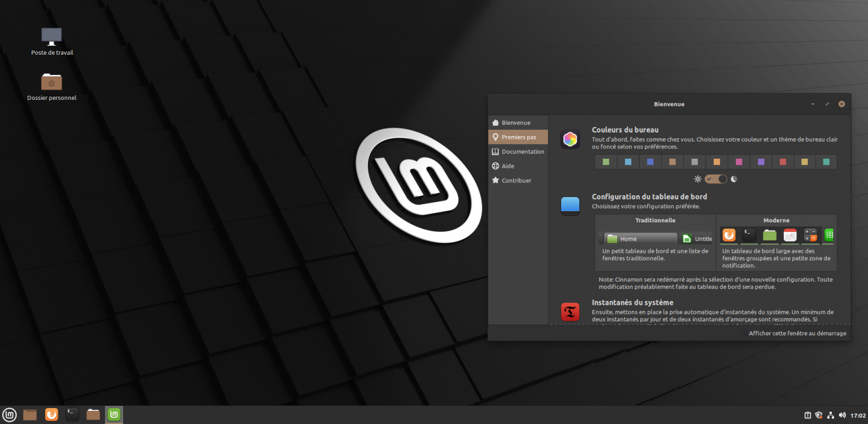
Task: Pick the teal color swatch
Action: (x=826, y=162)
